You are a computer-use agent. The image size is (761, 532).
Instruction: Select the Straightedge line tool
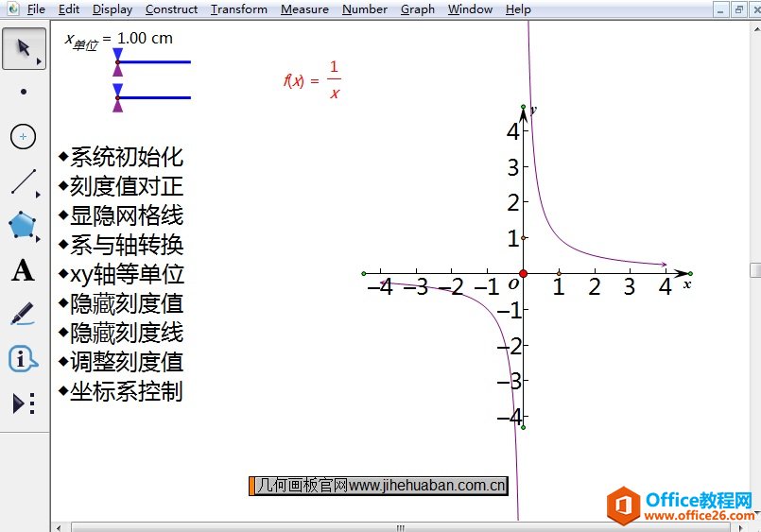tap(24, 181)
